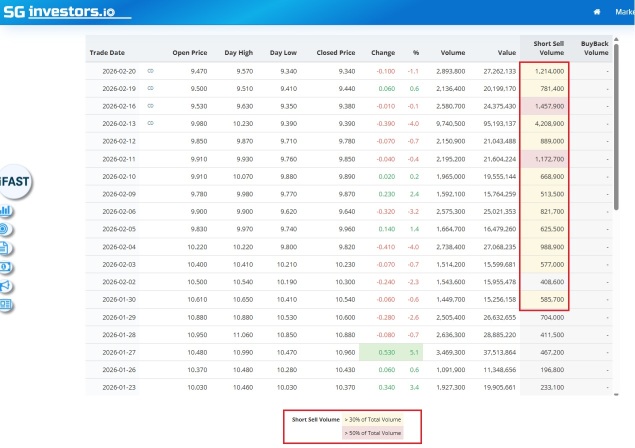
Task: Open the target price sidebar icon
Action: [5, 229]
